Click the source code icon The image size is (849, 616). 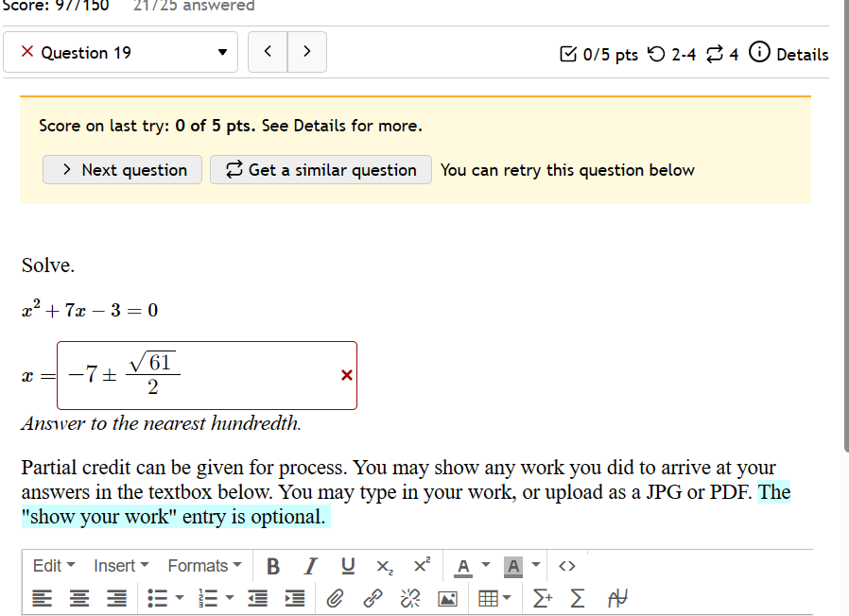click(x=566, y=565)
